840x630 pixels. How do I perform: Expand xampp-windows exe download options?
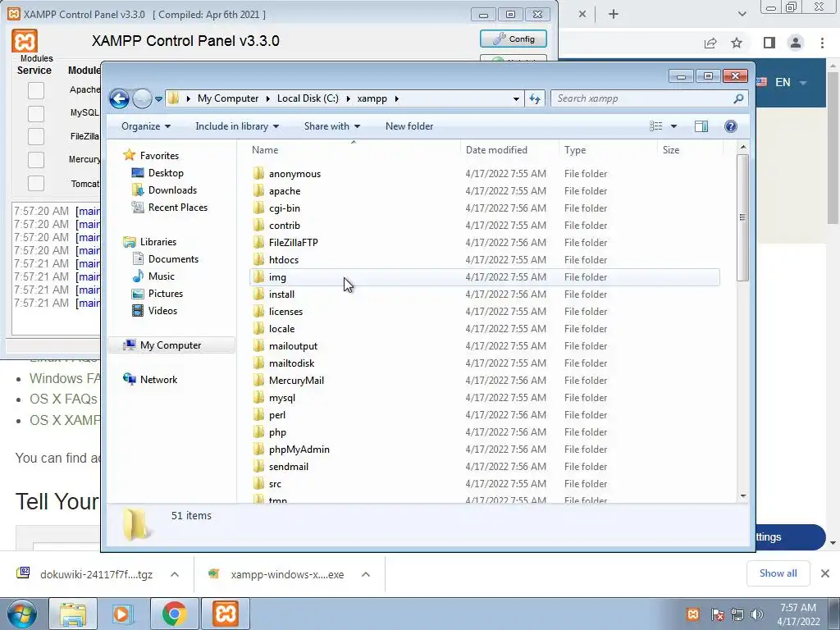click(366, 574)
